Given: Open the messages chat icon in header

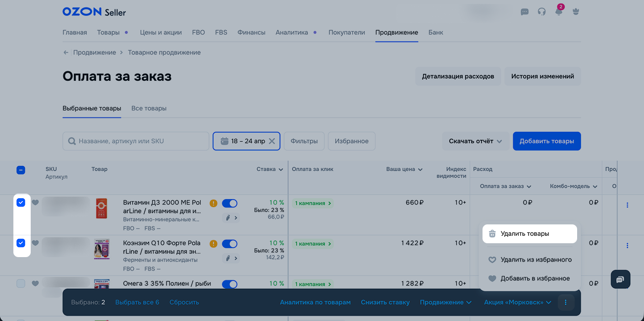Looking at the screenshot, I should click(x=525, y=12).
